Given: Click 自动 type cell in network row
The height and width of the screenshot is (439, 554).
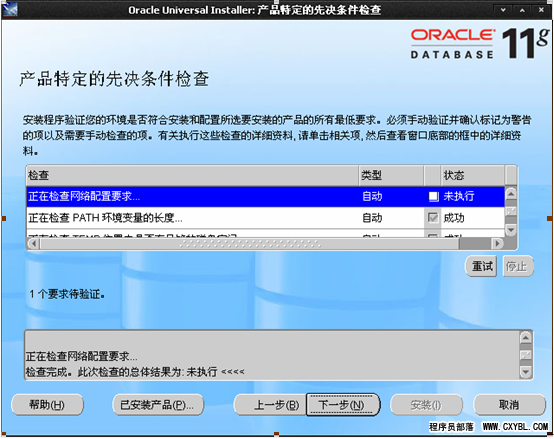Looking at the screenshot, I should (x=372, y=196).
